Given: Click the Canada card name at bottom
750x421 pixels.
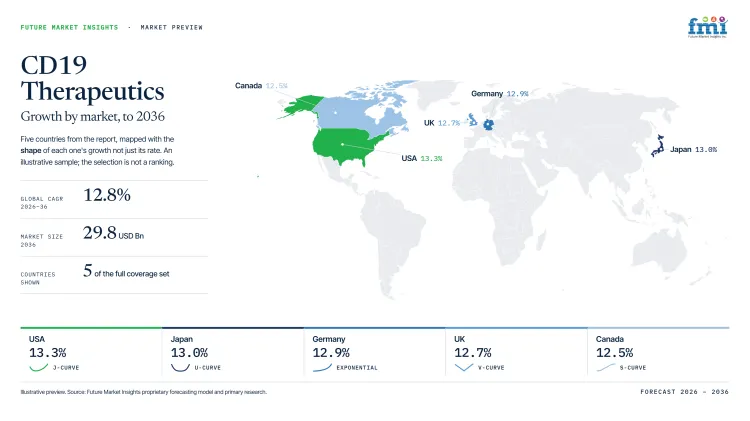Looking at the screenshot, I should click(x=609, y=339).
